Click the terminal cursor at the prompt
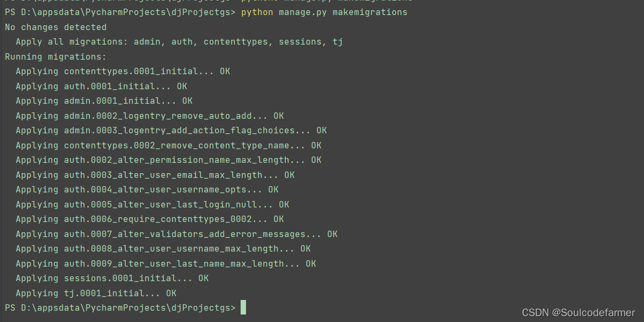The height and width of the screenshot is (322, 644). (x=243, y=307)
